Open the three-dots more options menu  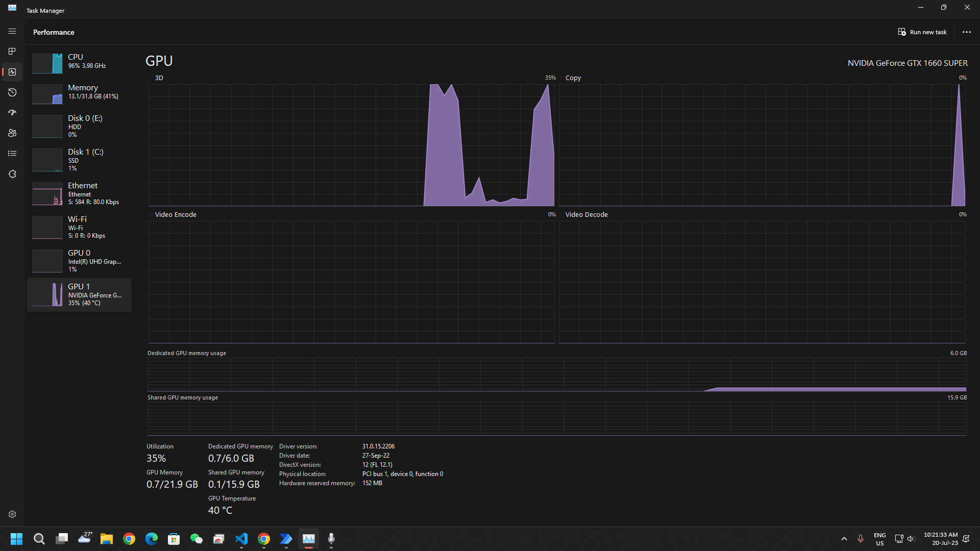pos(966,32)
